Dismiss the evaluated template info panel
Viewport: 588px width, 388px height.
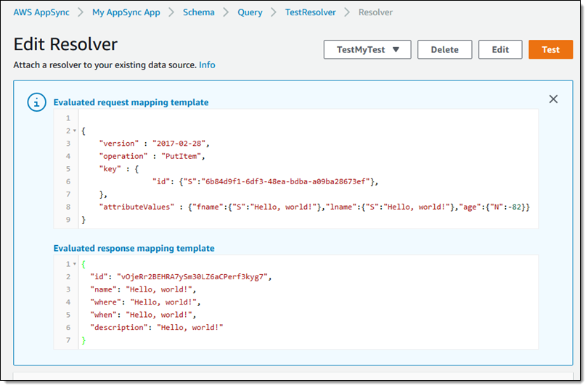pyautogui.click(x=553, y=99)
